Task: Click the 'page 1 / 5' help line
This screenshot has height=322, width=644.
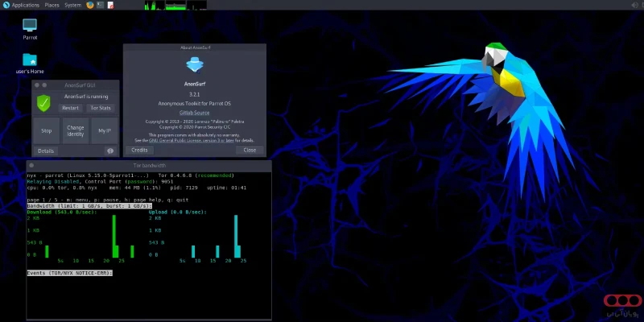Action: pos(108,200)
